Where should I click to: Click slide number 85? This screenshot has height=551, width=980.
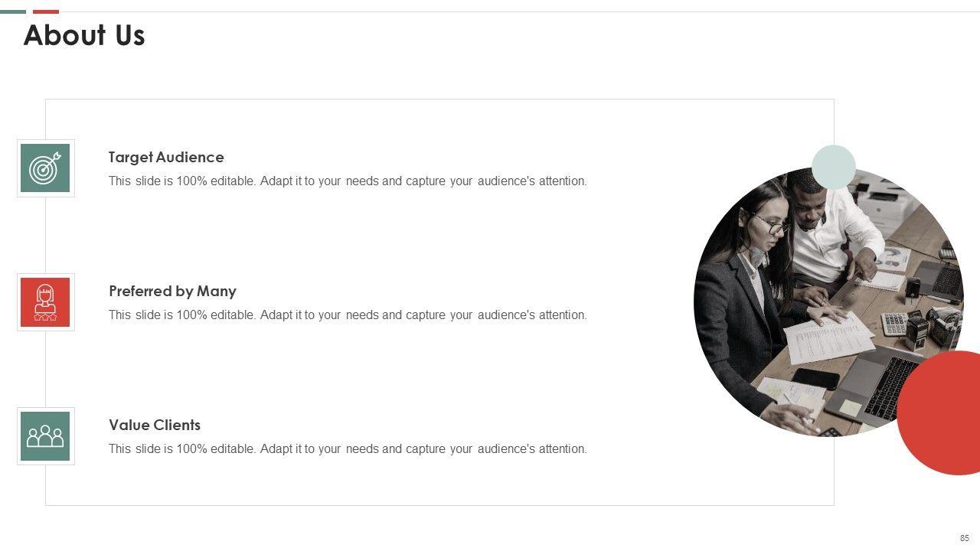coord(965,538)
